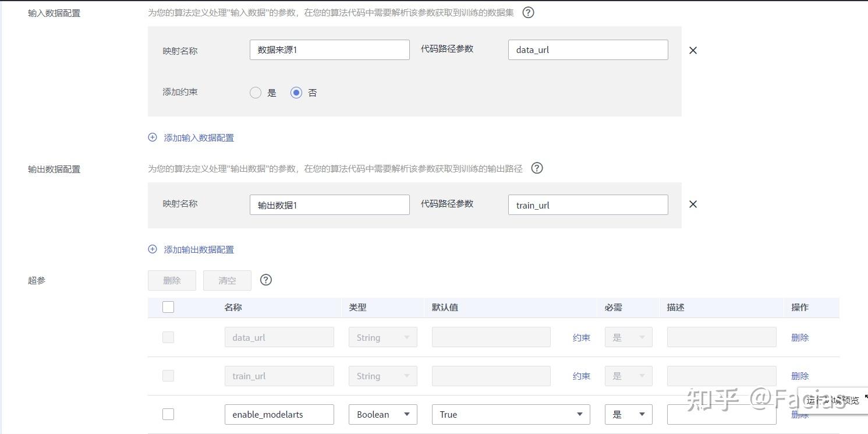This screenshot has height=434, width=868.
Task: Open the help icon next to 输入数据配置
Action: pyautogui.click(x=527, y=12)
